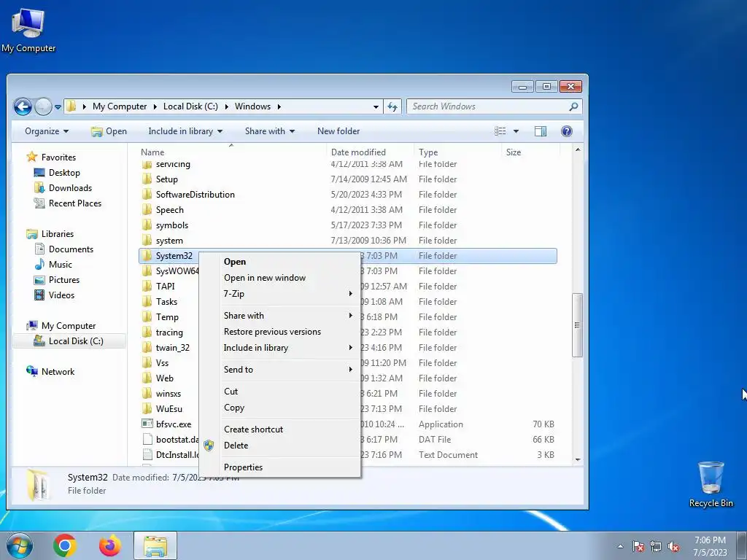This screenshot has width=747, height=560.
Task: Click the My Computer breadcrumb segment
Action: [x=120, y=106]
